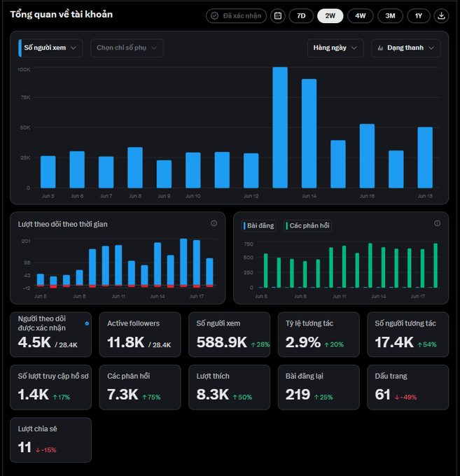The width and height of the screenshot is (460, 476).
Task: Click the 54% increase on Số người tương tác
Action: click(x=427, y=344)
